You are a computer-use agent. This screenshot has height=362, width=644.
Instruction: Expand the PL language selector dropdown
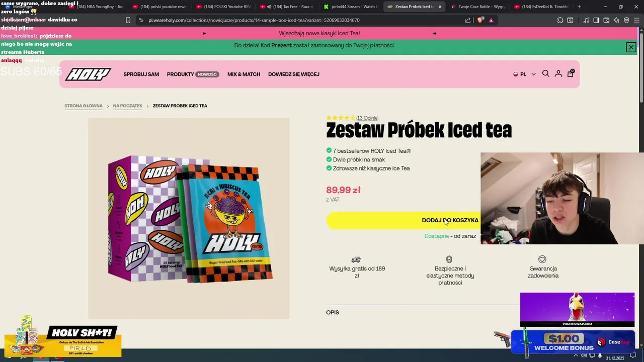(x=524, y=74)
